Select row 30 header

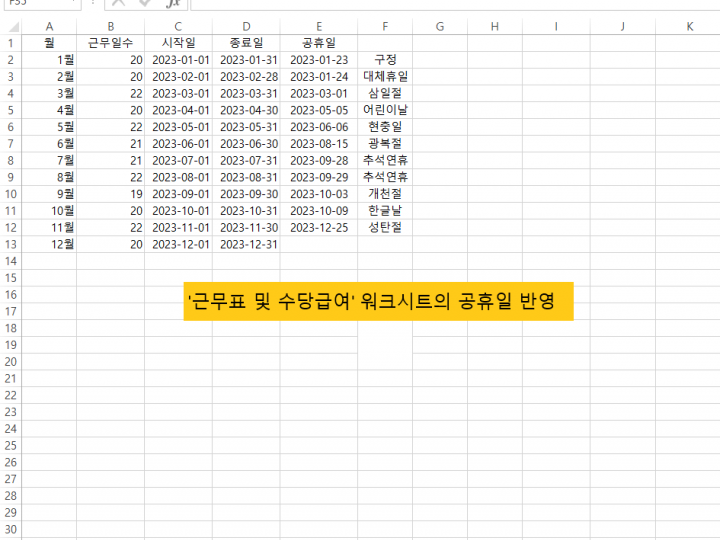coord(11,530)
